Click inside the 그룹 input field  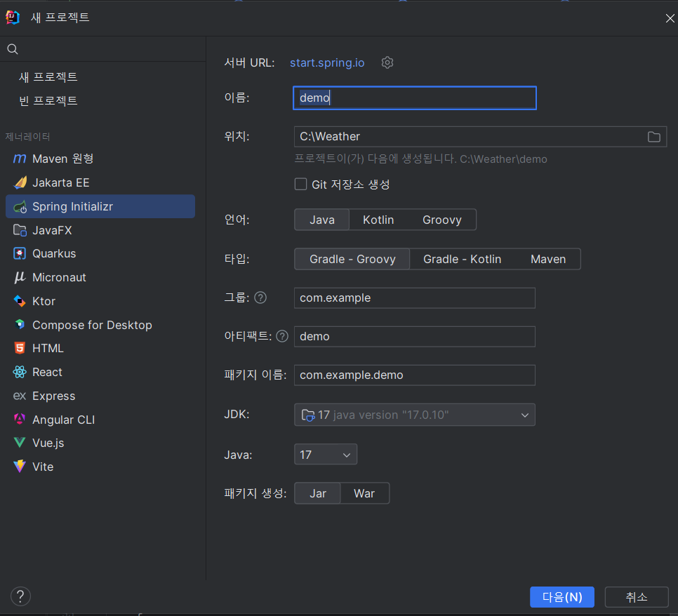[x=414, y=297]
